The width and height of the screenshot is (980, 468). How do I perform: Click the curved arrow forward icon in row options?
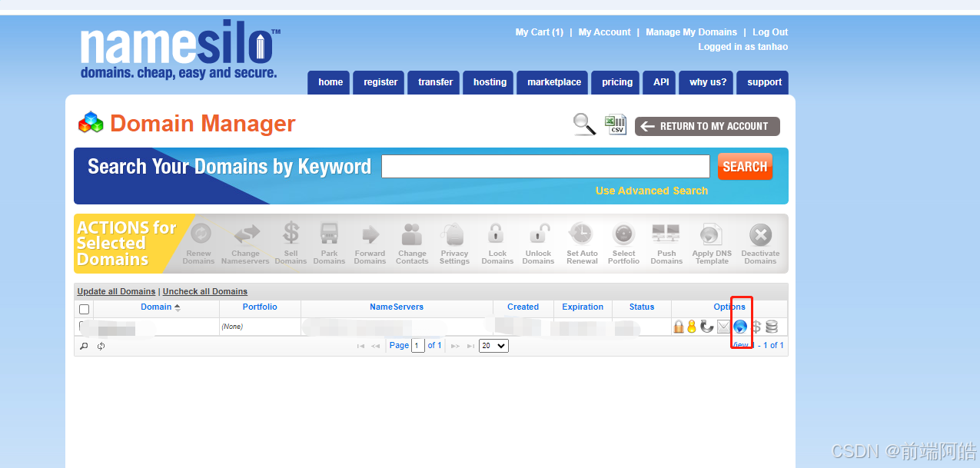(707, 327)
